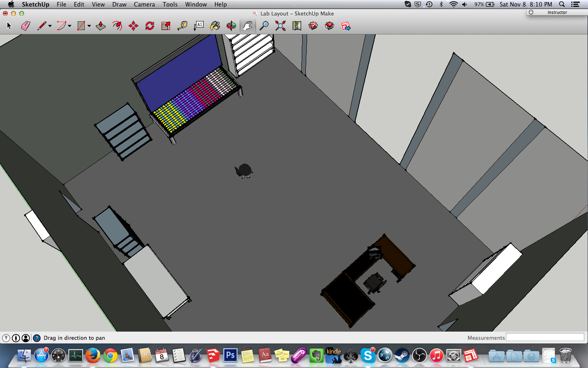
Task: Open the Draw menu
Action: point(119,4)
